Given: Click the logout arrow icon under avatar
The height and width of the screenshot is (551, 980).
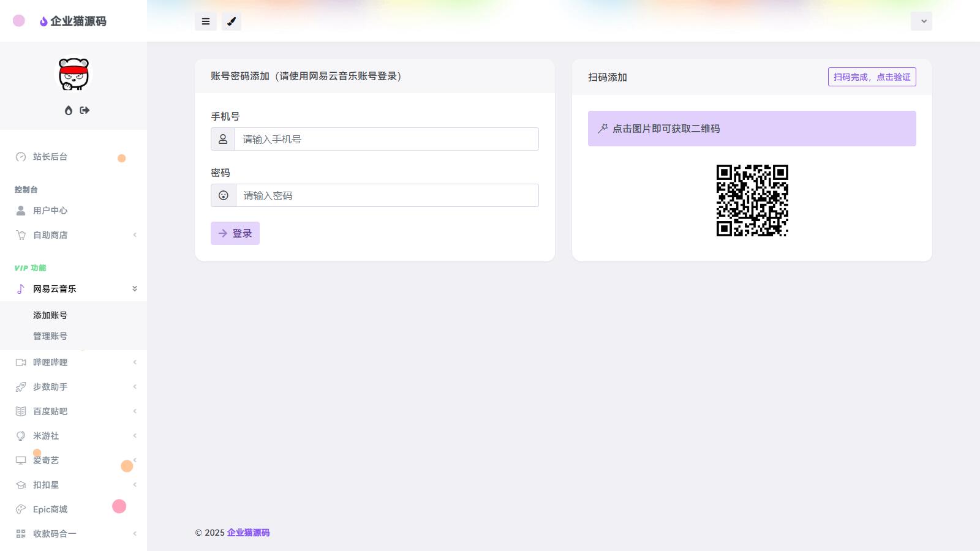Looking at the screenshot, I should pos(85,110).
